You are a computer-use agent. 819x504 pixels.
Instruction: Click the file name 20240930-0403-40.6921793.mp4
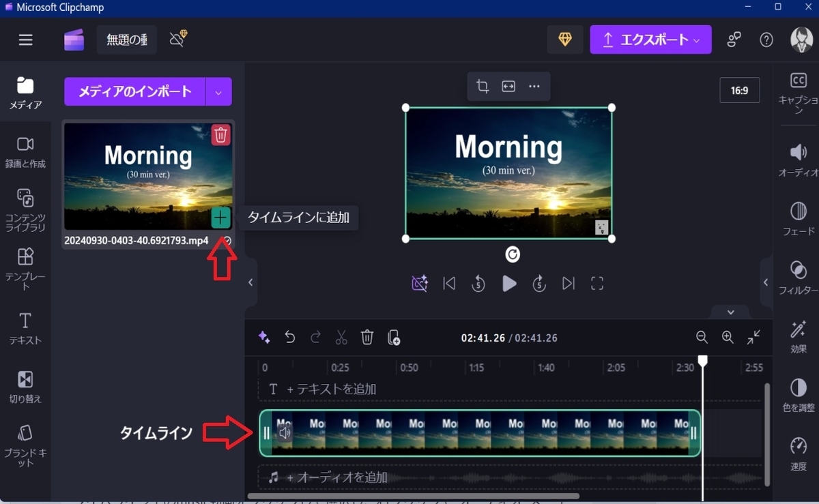pyautogui.click(x=136, y=241)
